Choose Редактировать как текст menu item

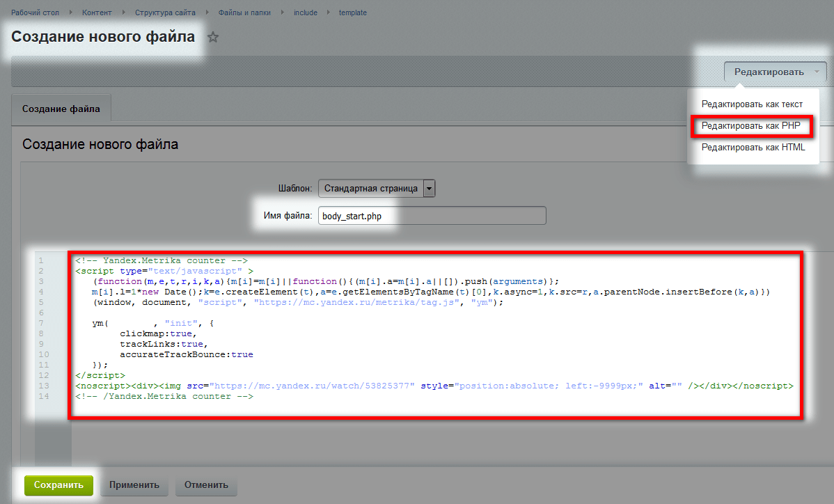point(752,104)
